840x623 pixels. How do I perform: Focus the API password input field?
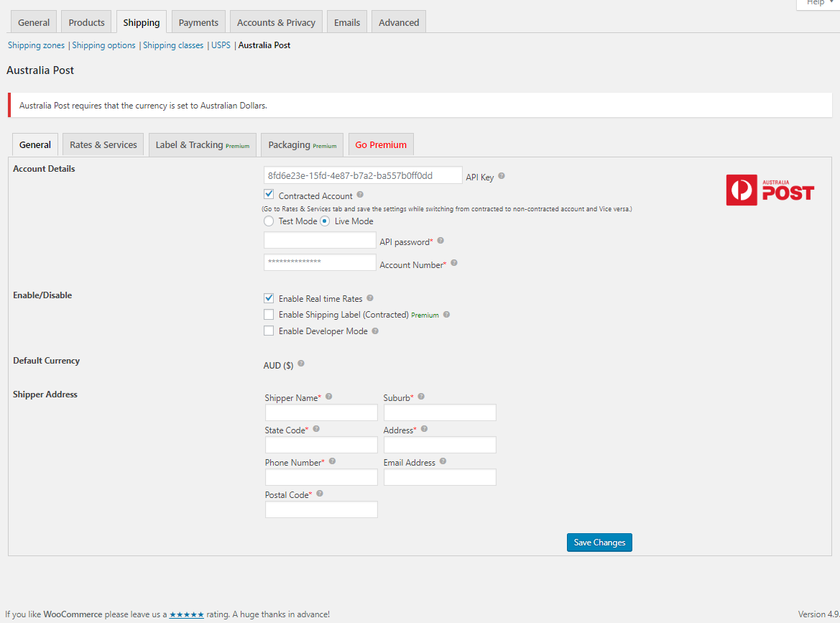(x=320, y=240)
